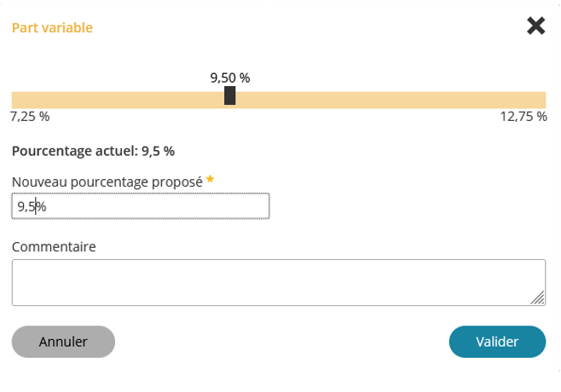Screen dimensions: 561x392
Task: Click the 9,50 % value above slider
Action: [229, 78]
